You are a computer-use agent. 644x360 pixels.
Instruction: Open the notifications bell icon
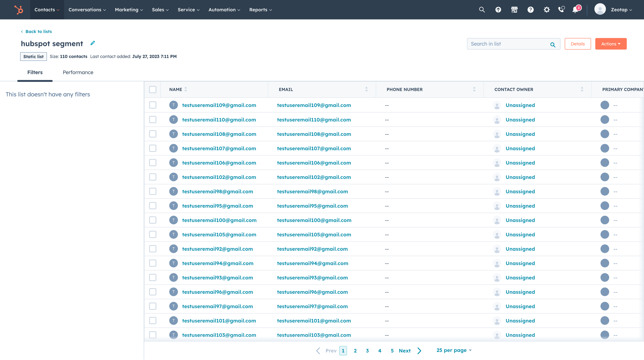(x=576, y=10)
